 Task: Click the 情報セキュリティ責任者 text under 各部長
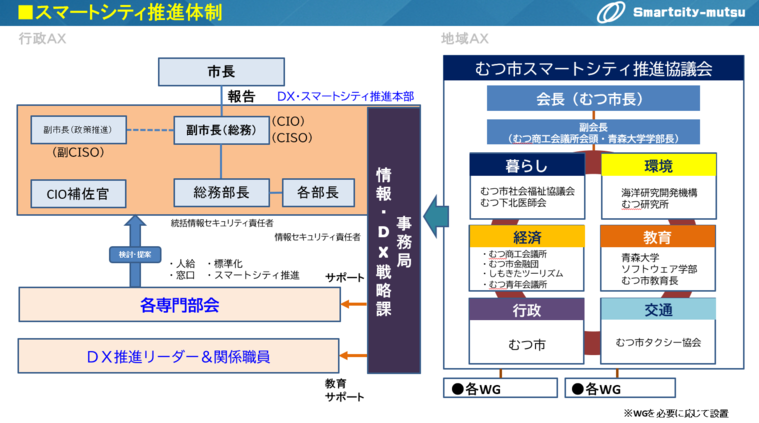(x=318, y=237)
